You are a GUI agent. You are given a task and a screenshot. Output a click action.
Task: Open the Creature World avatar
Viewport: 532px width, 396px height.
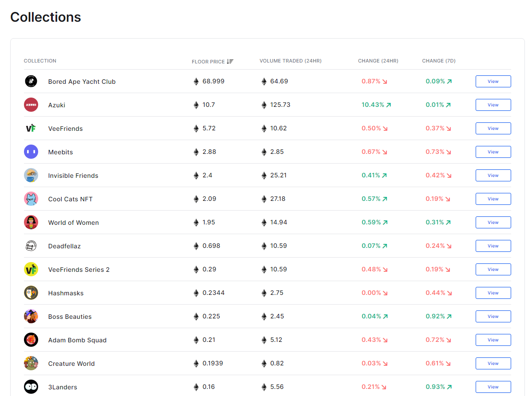point(31,364)
